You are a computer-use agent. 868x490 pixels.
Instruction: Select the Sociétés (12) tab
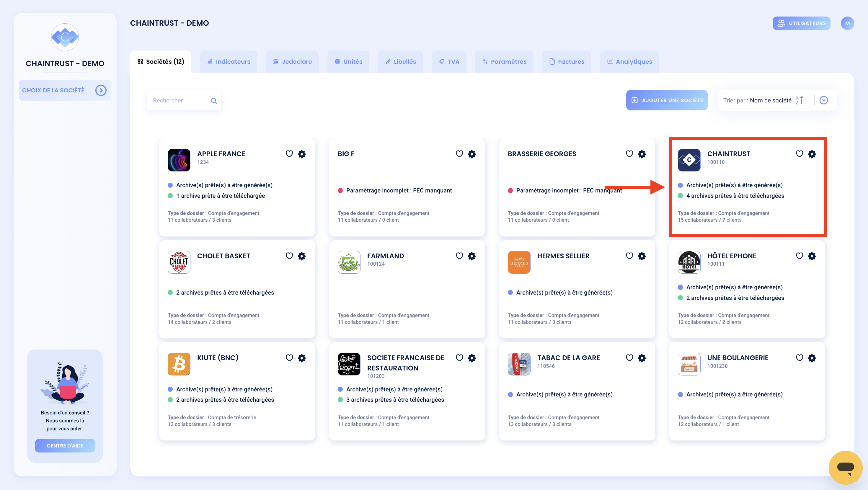pyautogui.click(x=161, y=62)
